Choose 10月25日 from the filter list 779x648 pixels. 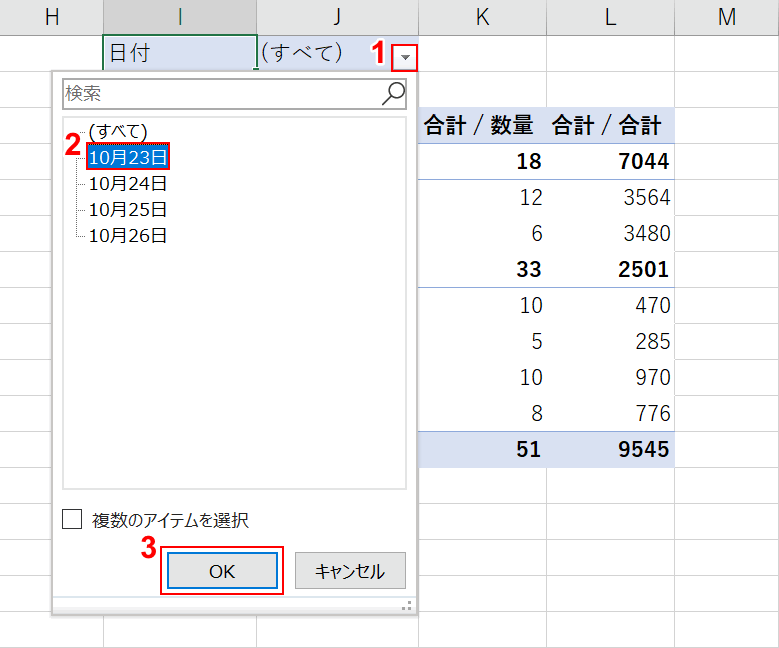pos(127,209)
